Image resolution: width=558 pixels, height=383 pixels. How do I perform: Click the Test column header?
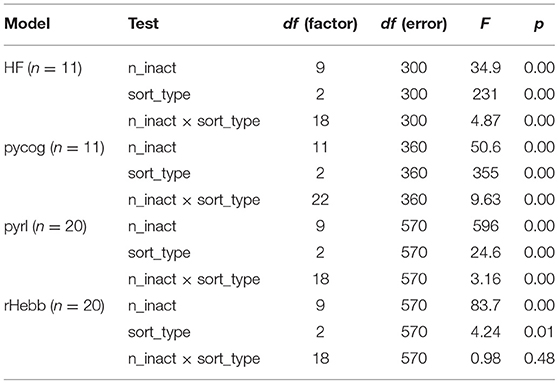[x=143, y=24]
